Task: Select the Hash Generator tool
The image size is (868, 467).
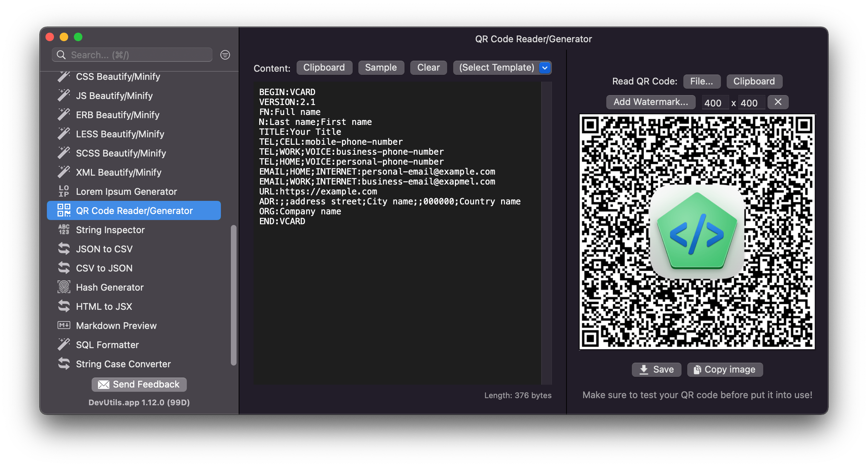Action: coord(109,287)
